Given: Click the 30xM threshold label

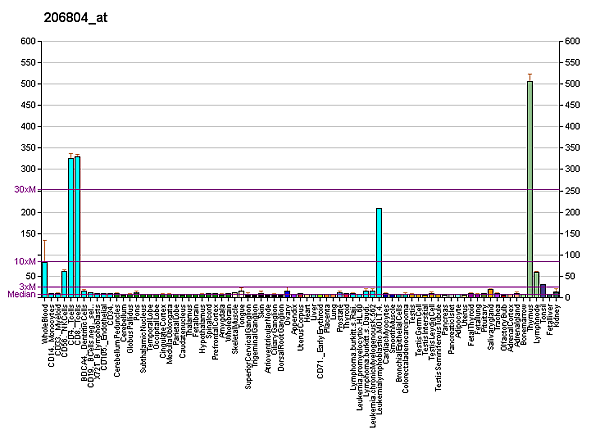Looking at the screenshot, I should [25, 189].
